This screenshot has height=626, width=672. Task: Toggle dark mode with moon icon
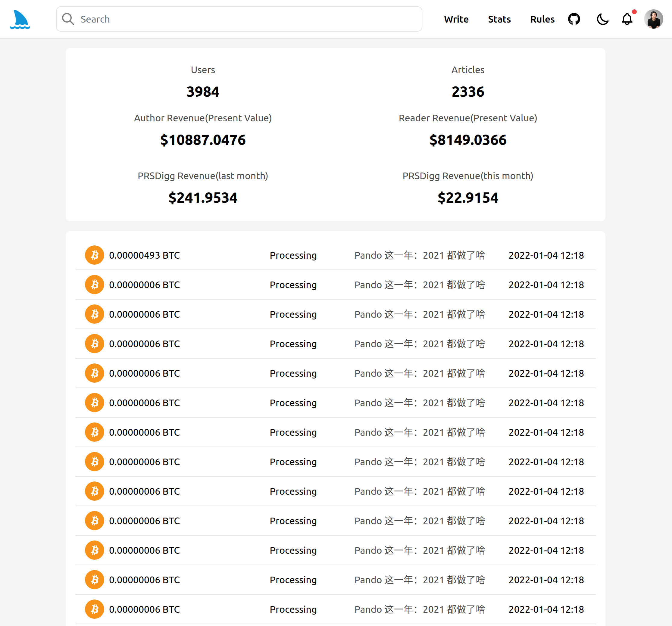602,19
